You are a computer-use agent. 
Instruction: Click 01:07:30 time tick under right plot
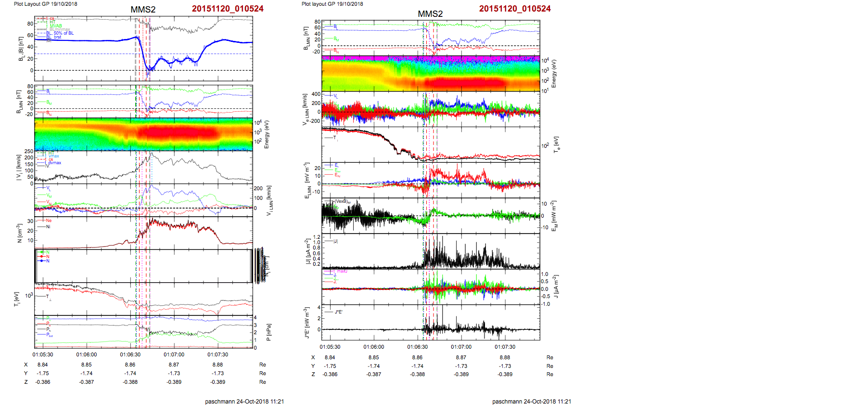pyautogui.click(x=505, y=347)
